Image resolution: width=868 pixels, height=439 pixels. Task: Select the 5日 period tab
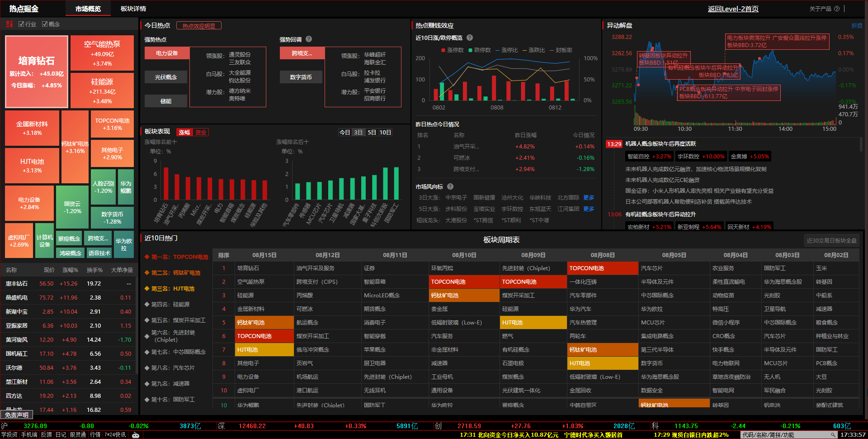(372, 132)
